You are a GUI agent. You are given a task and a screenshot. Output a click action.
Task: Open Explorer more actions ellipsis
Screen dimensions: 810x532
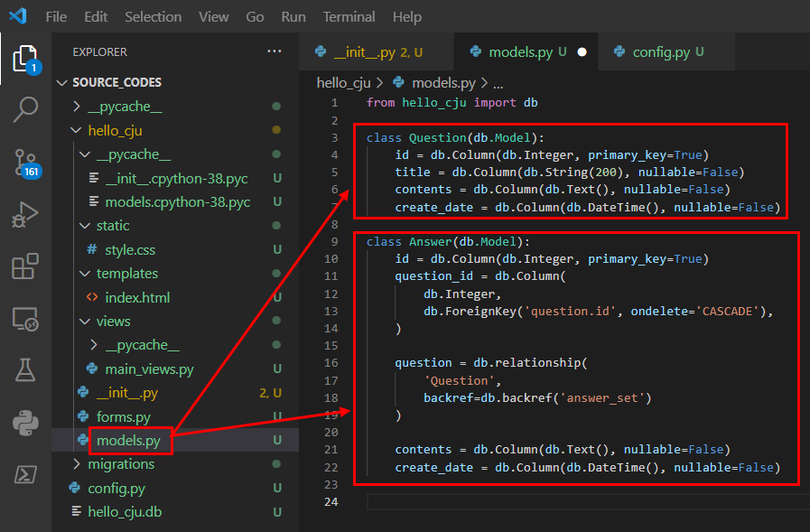click(275, 51)
